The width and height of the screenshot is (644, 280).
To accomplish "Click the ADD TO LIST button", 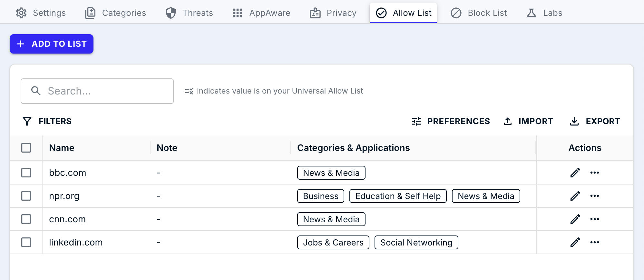I will point(52,44).
